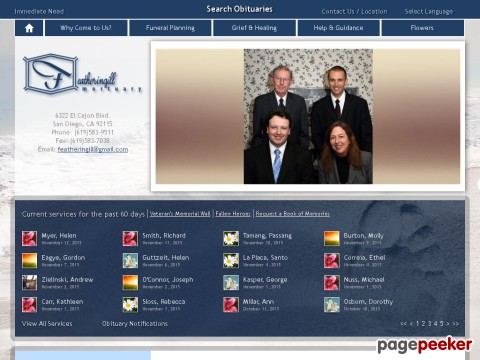This screenshot has width=480, height=360.
Task: Open Helen Myer's pink flower thumbnail
Action: point(29,239)
